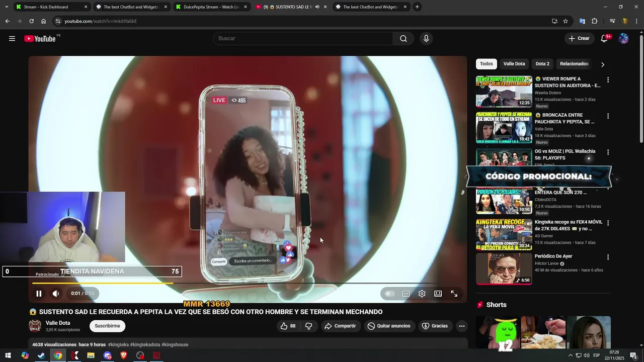This screenshot has height=362, width=644.
Task: Click the Crear button
Action: [x=579, y=39]
